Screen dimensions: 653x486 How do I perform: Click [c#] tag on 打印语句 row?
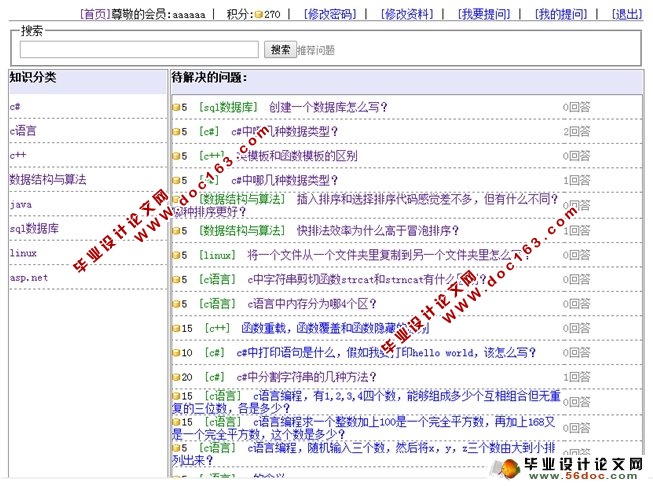(214, 353)
